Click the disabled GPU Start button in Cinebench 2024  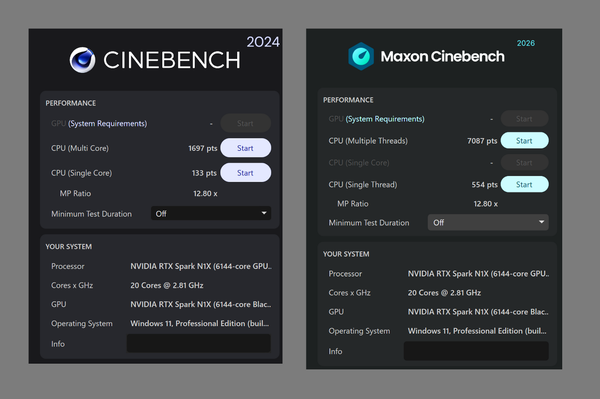point(246,124)
